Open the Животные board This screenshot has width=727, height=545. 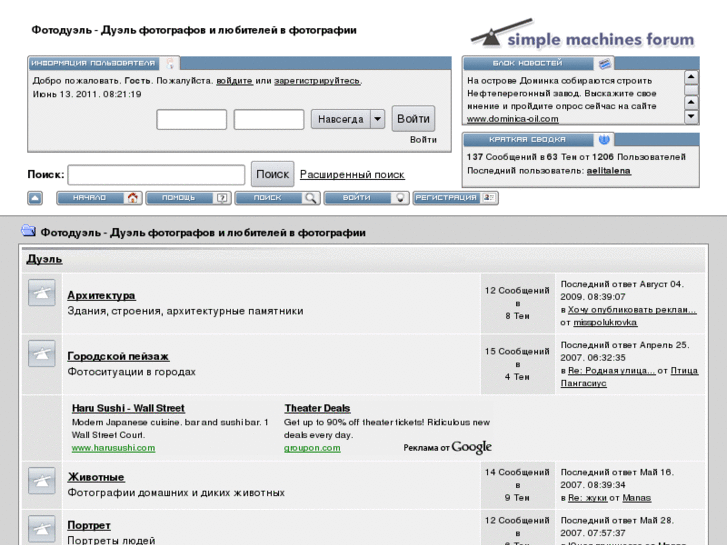[x=96, y=477]
